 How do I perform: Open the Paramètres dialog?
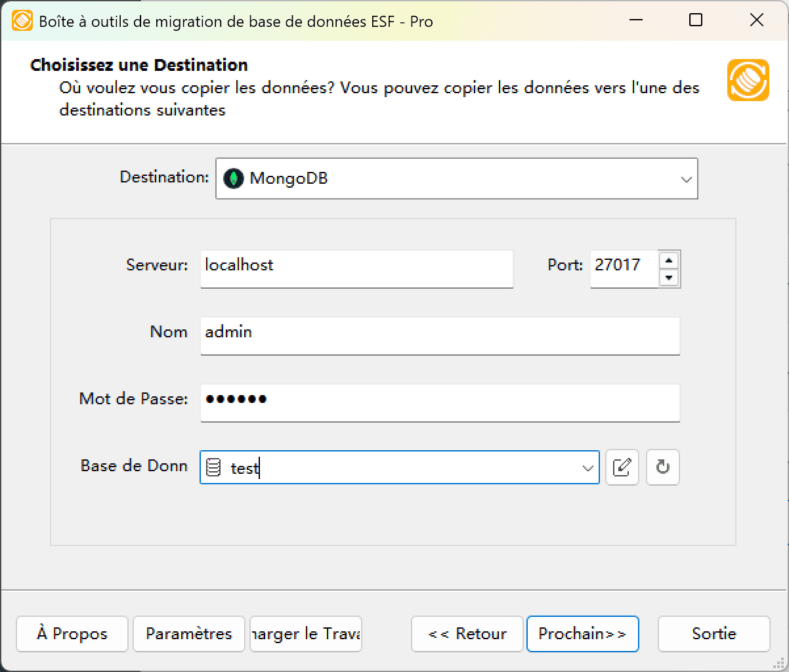tap(188, 634)
